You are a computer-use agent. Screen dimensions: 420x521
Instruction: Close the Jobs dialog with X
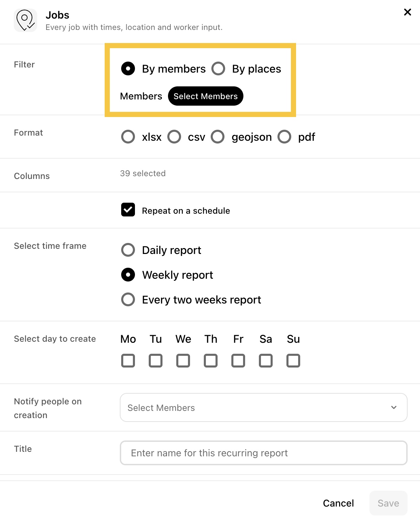pyautogui.click(x=408, y=12)
